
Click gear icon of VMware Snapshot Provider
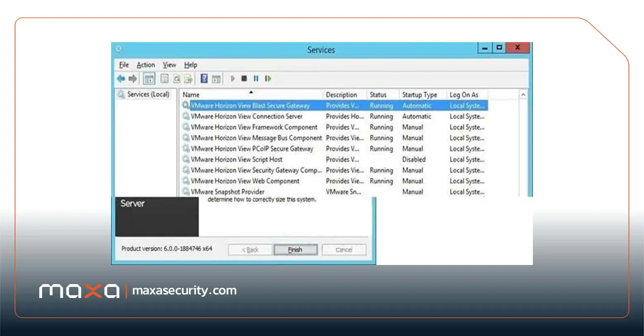[186, 191]
